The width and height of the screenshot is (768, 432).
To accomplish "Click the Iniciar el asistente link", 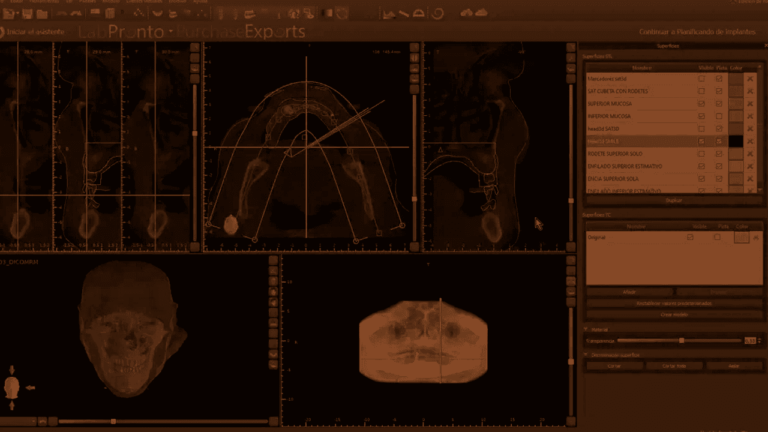I will [31, 32].
